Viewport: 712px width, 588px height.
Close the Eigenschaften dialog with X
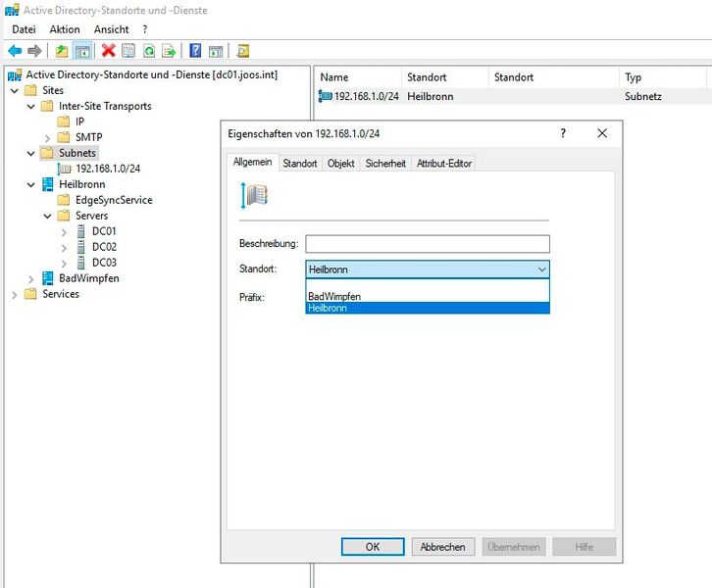coord(602,133)
